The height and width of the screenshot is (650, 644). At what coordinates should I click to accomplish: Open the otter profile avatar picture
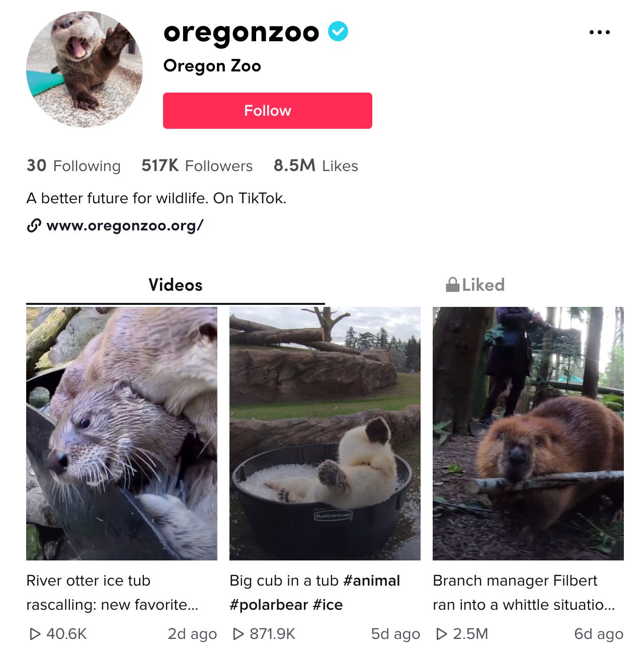85,69
